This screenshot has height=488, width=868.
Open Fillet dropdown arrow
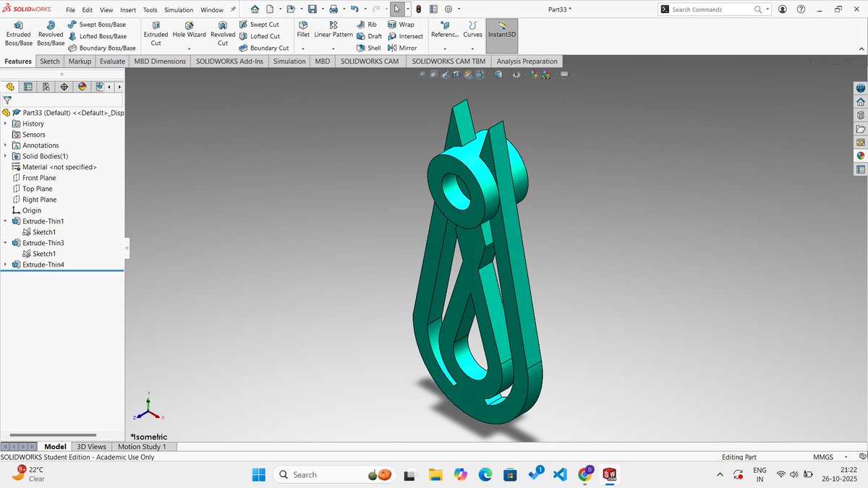point(303,49)
